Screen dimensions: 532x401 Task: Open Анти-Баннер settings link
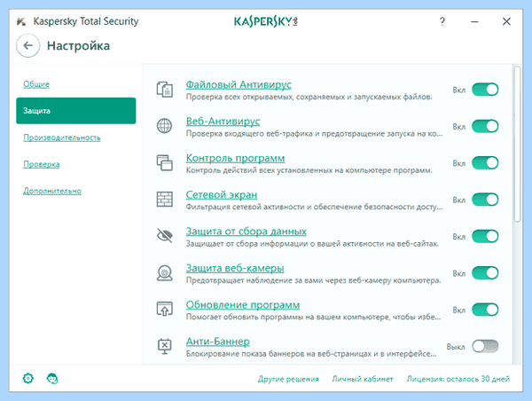tap(217, 342)
